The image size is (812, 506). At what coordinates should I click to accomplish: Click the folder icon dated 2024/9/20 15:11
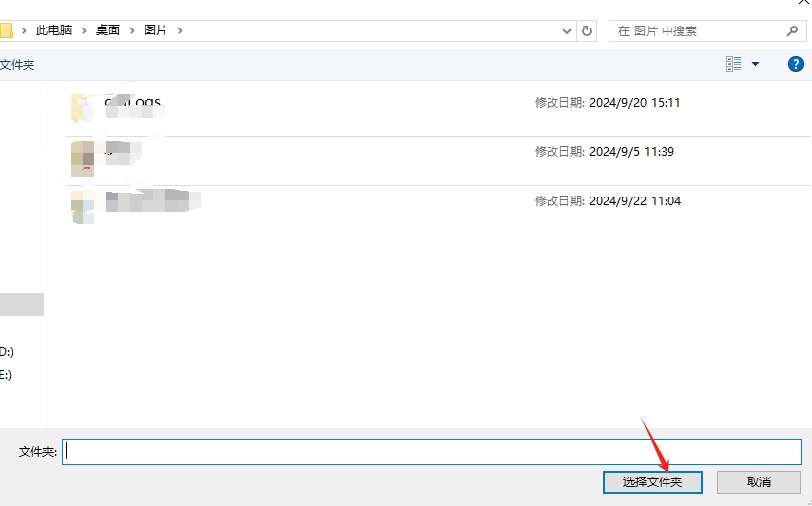(x=83, y=106)
